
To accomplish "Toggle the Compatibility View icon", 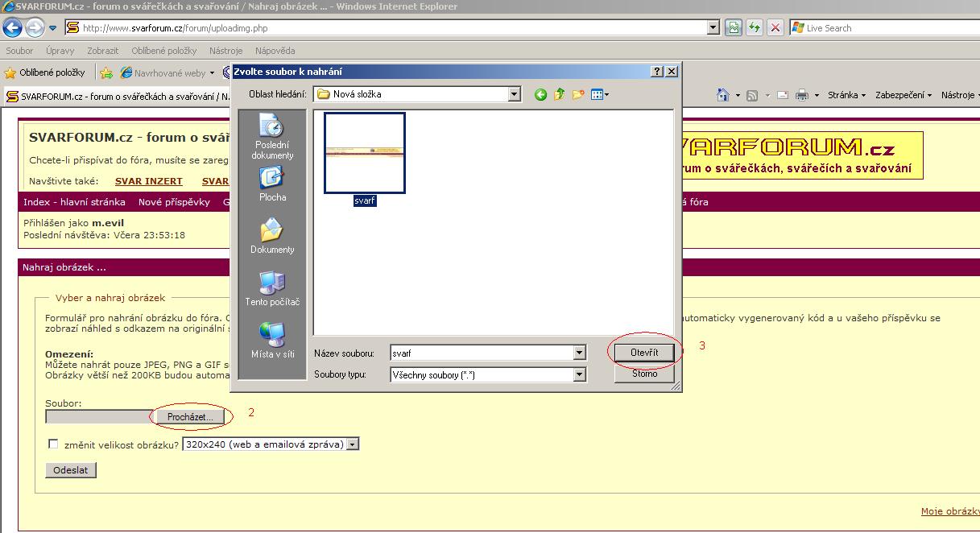I will (734, 27).
